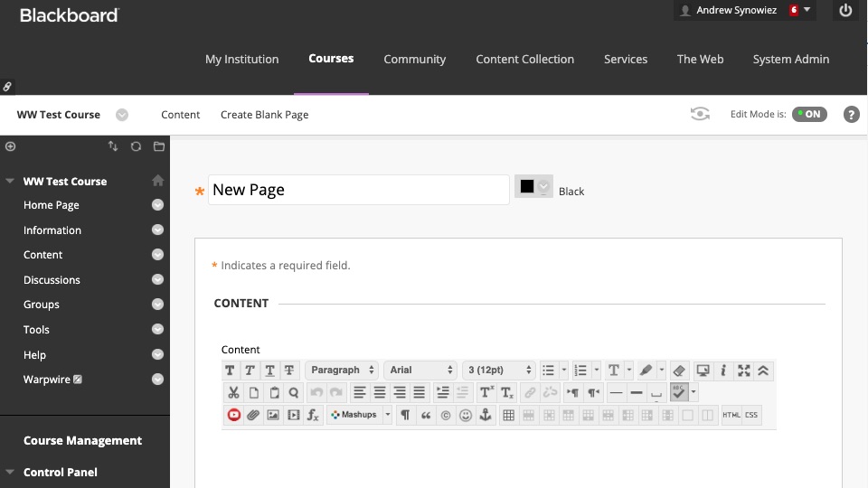Open editor help info icon

click(x=723, y=371)
